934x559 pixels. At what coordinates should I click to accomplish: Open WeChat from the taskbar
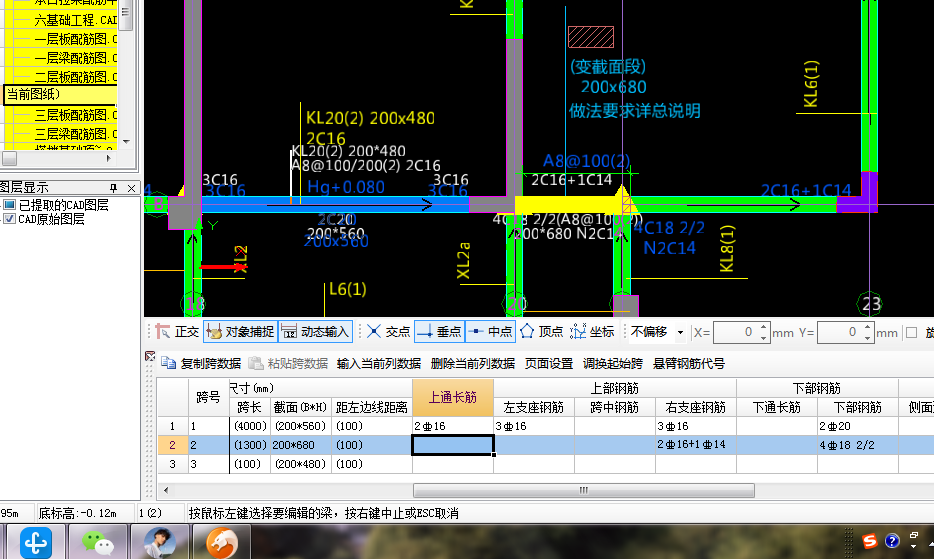click(98, 542)
